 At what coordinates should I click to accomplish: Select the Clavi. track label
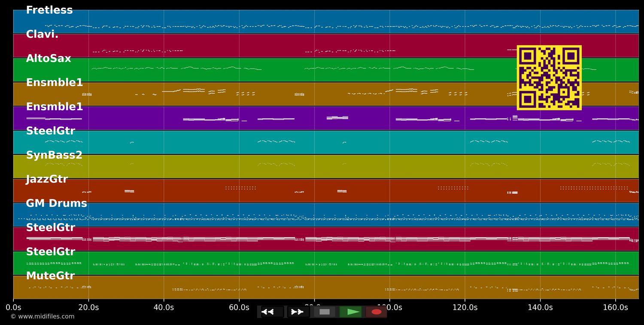click(x=42, y=34)
